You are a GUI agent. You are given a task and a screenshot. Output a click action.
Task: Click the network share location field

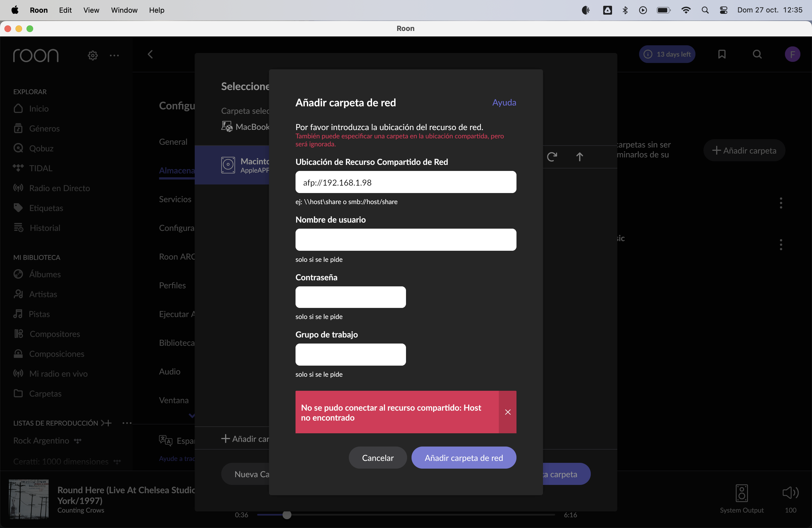click(406, 182)
